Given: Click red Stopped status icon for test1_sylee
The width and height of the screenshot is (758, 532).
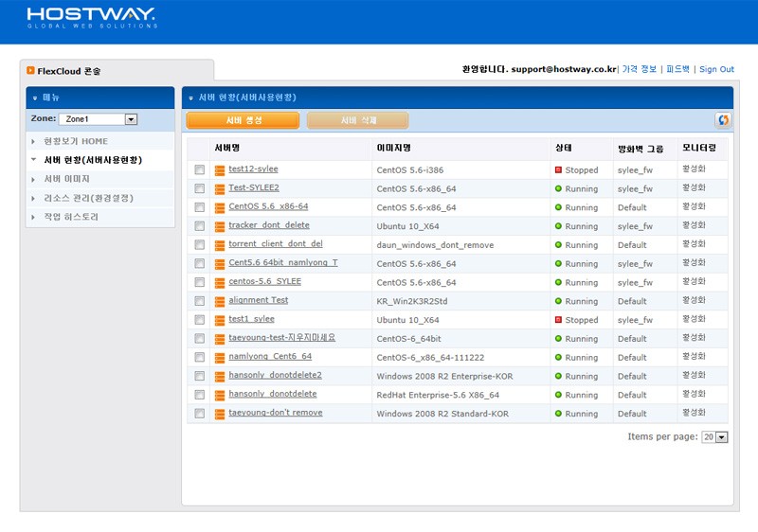Looking at the screenshot, I should pos(558,320).
